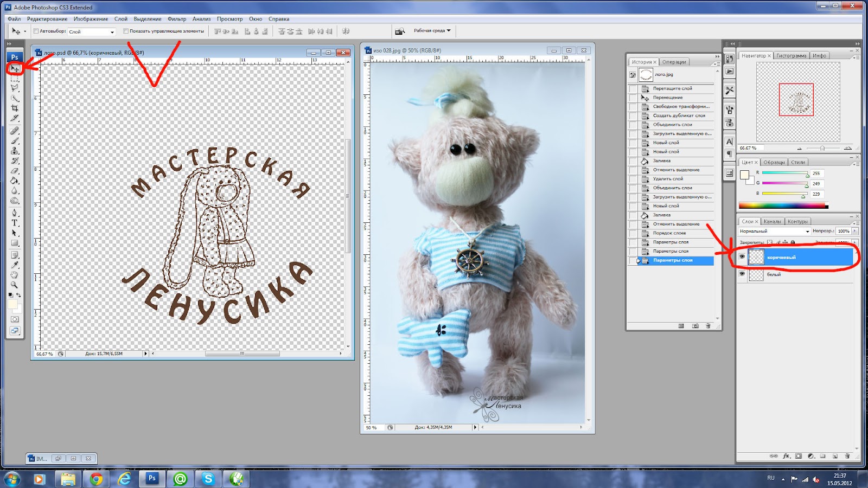Open the Фильтр menu
The height and width of the screenshot is (488, 868).
point(177,19)
